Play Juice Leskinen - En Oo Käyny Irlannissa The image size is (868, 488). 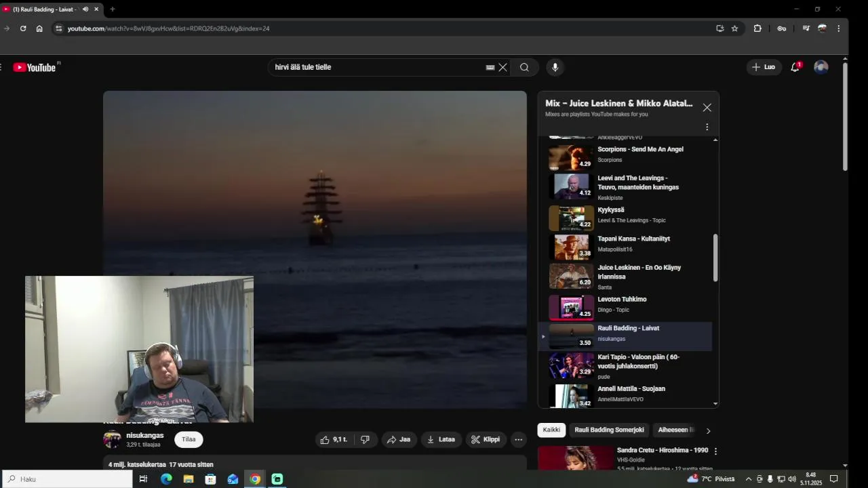(625, 277)
